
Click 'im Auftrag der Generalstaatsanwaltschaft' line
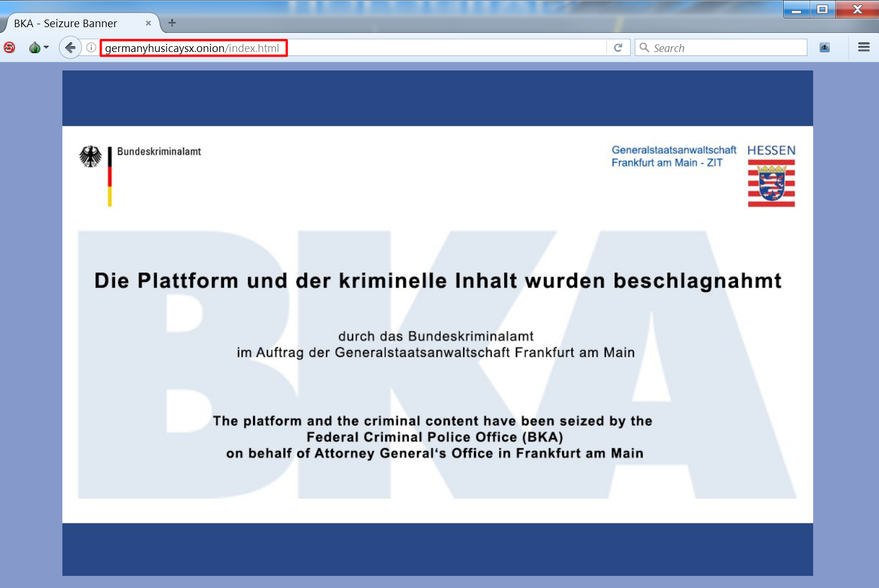(436, 352)
